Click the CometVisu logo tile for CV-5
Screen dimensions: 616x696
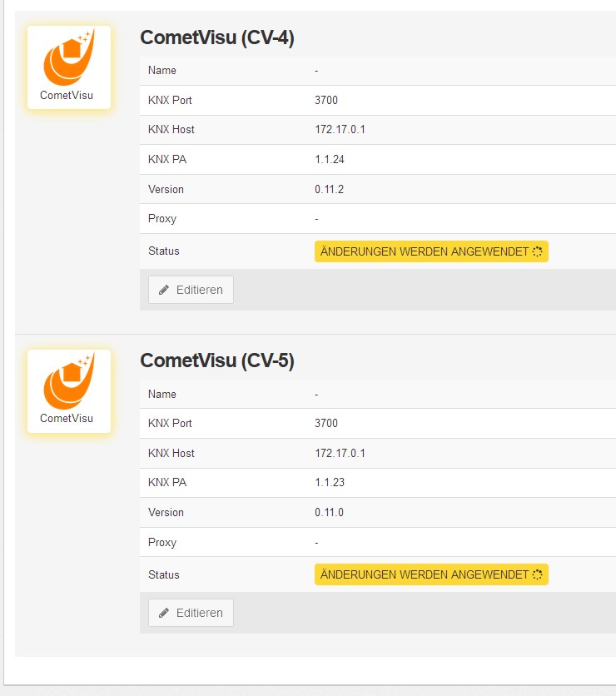click(69, 391)
